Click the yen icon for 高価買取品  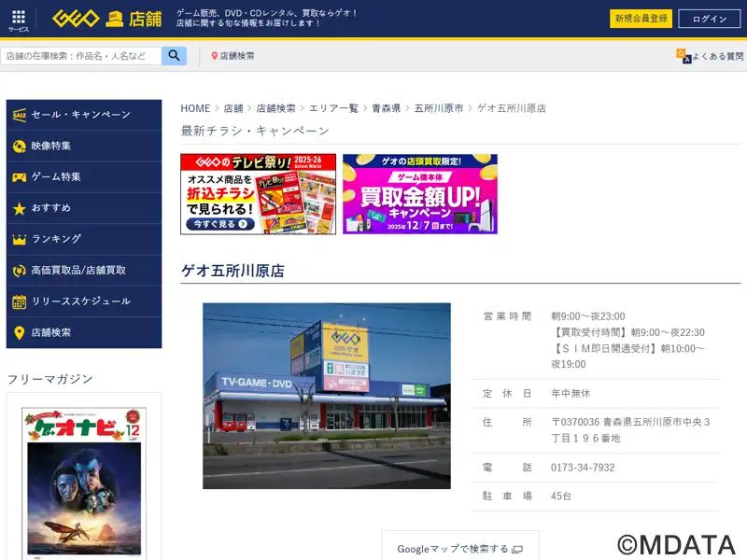tap(20, 271)
